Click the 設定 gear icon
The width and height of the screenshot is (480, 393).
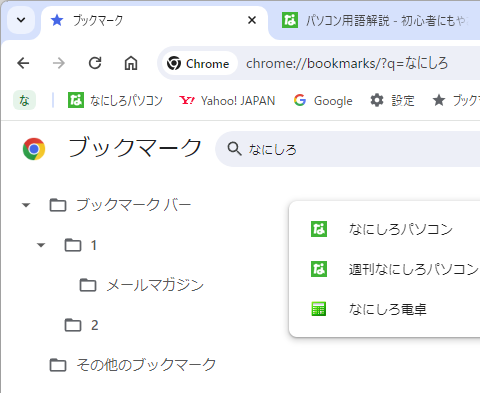click(377, 100)
